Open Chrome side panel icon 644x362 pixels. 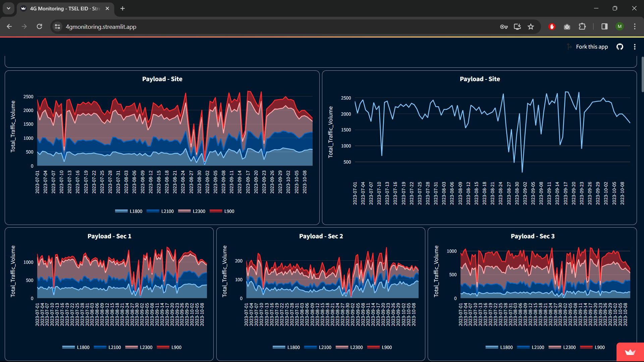tap(604, 27)
